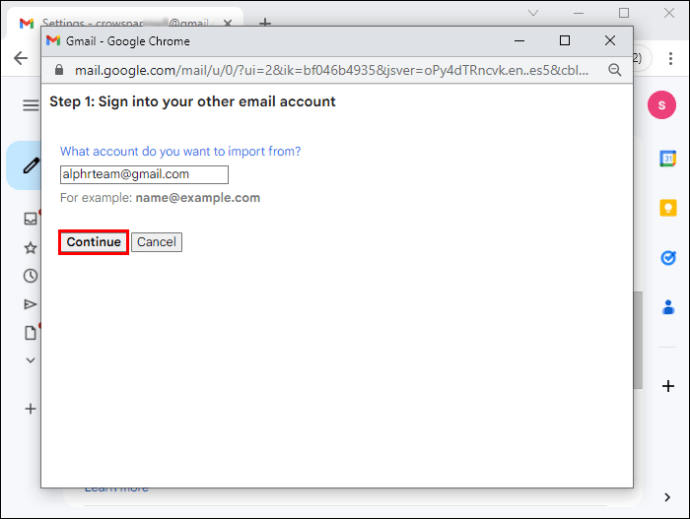Click the import account email field
This screenshot has width=690, height=519.
(144, 174)
